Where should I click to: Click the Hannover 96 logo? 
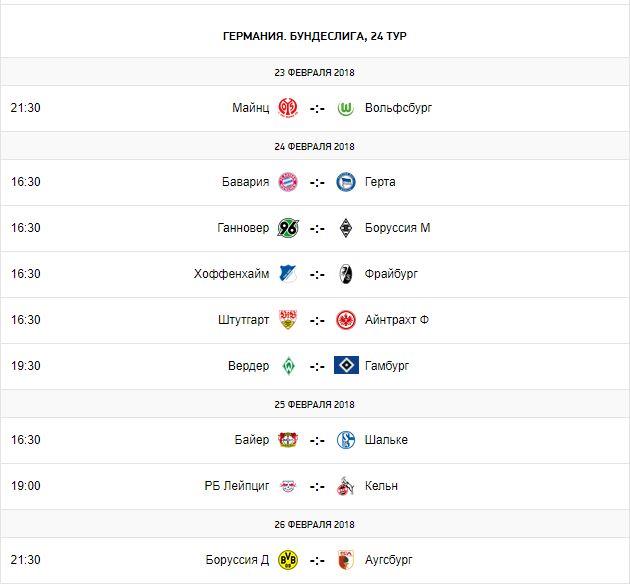pyautogui.click(x=287, y=228)
